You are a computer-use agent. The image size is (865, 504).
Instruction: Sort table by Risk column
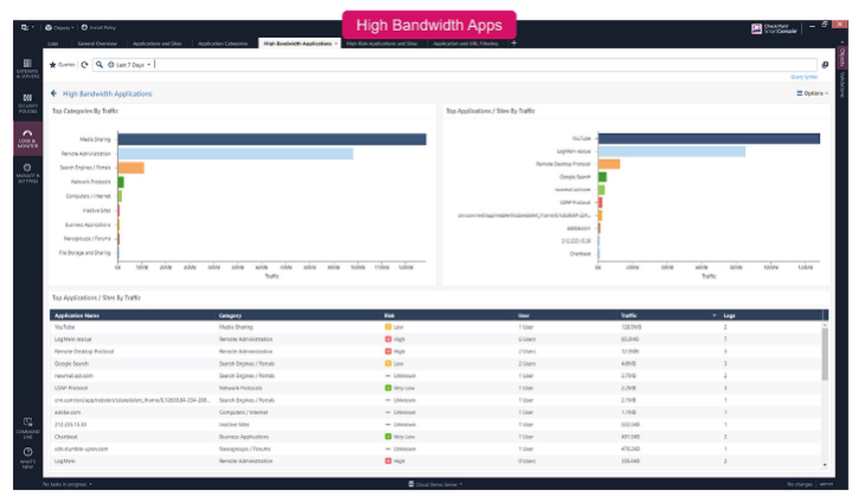(x=389, y=316)
